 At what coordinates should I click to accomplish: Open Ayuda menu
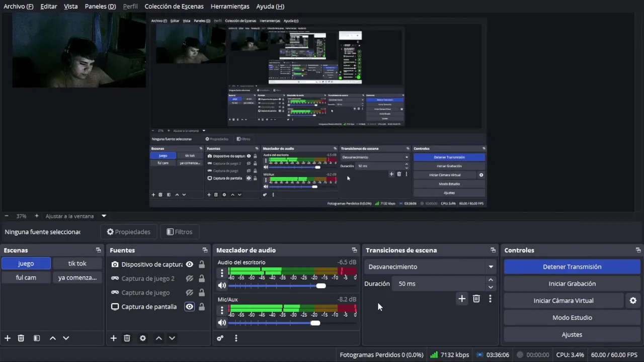270,6
